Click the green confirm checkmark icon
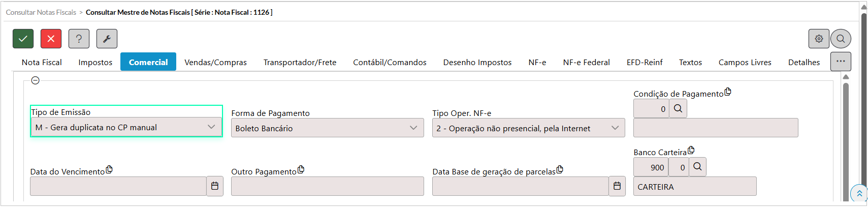Viewport: 868px width, 207px height. (23, 39)
